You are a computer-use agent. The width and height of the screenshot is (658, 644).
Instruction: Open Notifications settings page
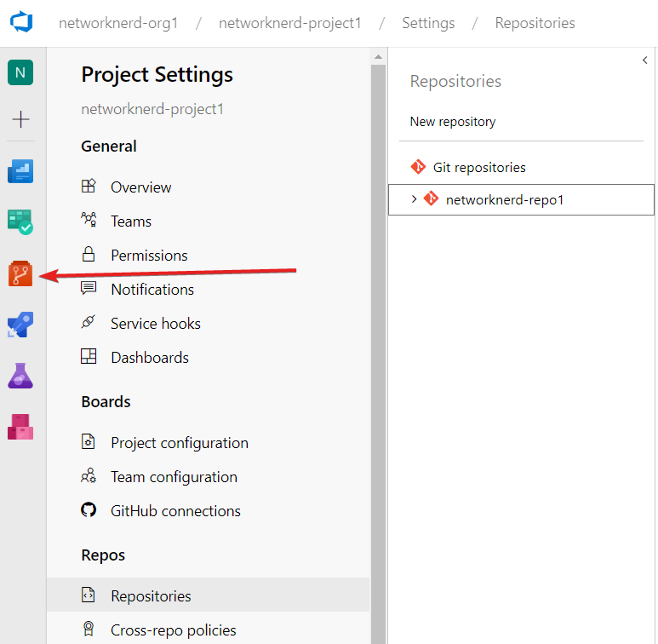(x=152, y=290)
